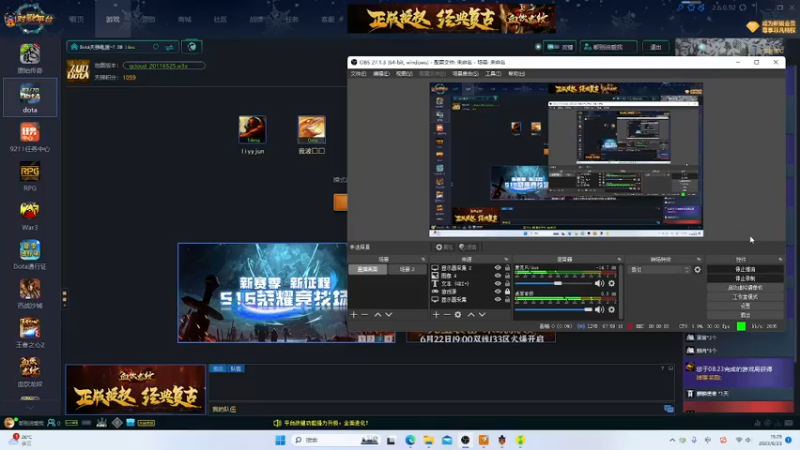This screenshot has height=450, width=800.
Task: Enable studio mode in OBS controls
Action: click(745, 296)
